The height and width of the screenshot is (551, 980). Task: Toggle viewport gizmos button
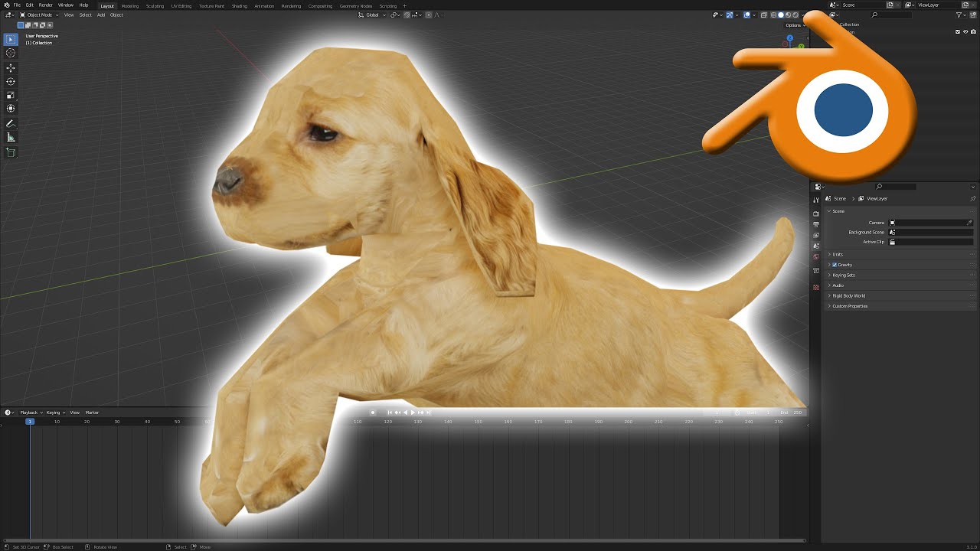tap(730, 15)
